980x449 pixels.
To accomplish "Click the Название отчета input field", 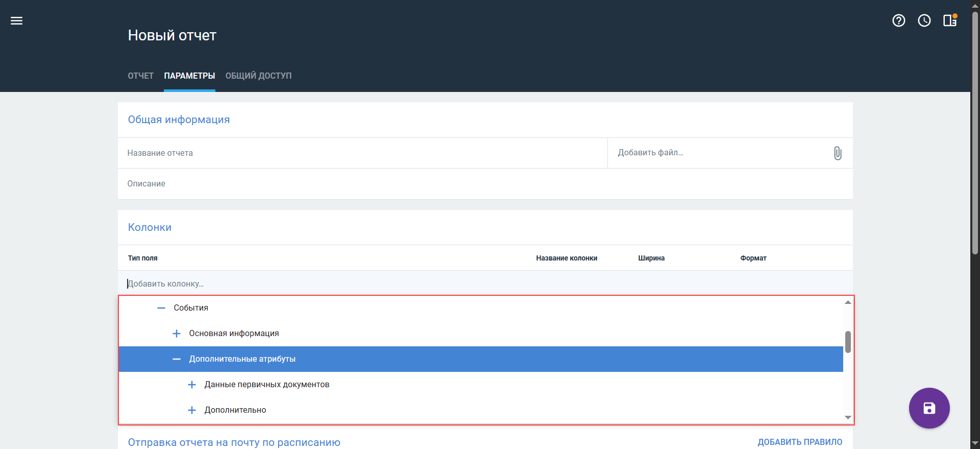I will pos(362,153).
